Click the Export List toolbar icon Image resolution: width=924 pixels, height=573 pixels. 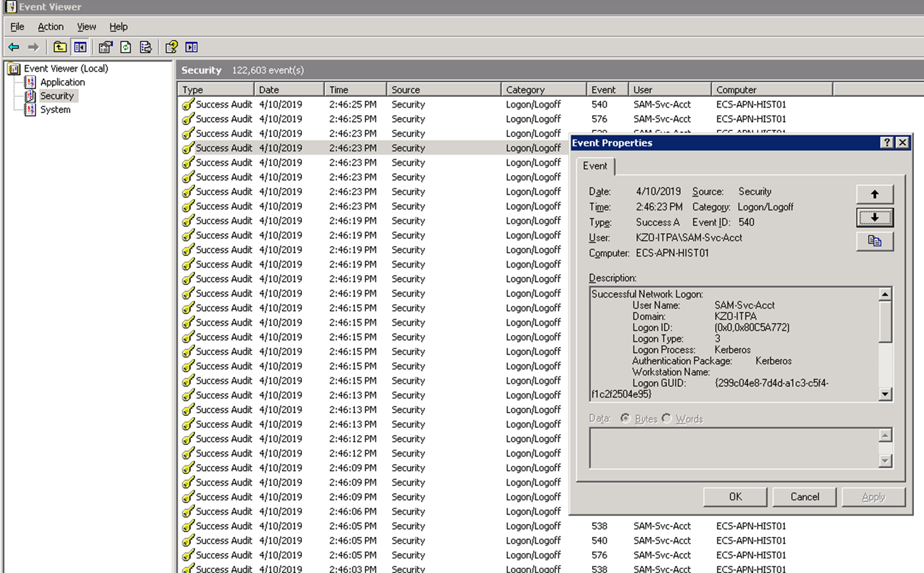(x=146, y=47)
